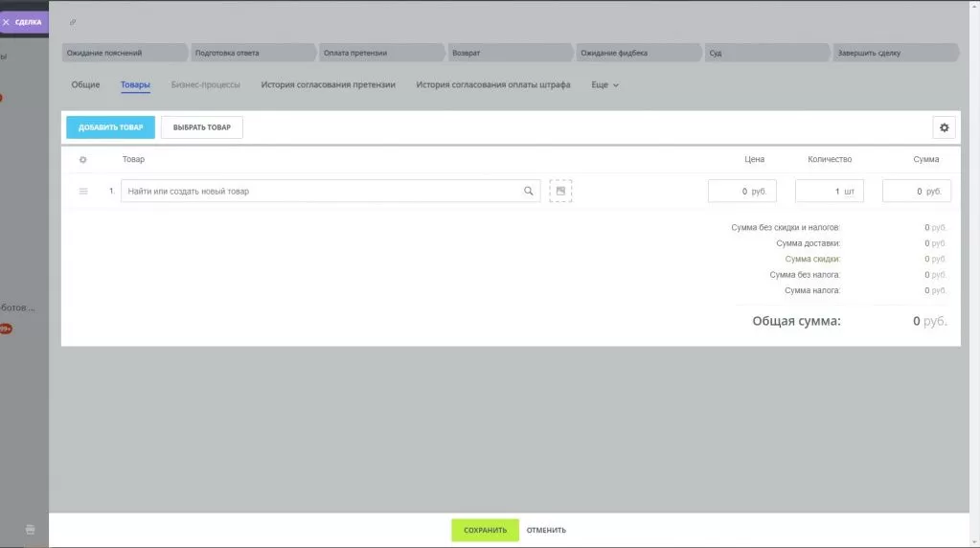The height and width of the screenshot is (548, 980).
Task: Open История согласования оплаты штрафа tab
Action: pos(492,85)
